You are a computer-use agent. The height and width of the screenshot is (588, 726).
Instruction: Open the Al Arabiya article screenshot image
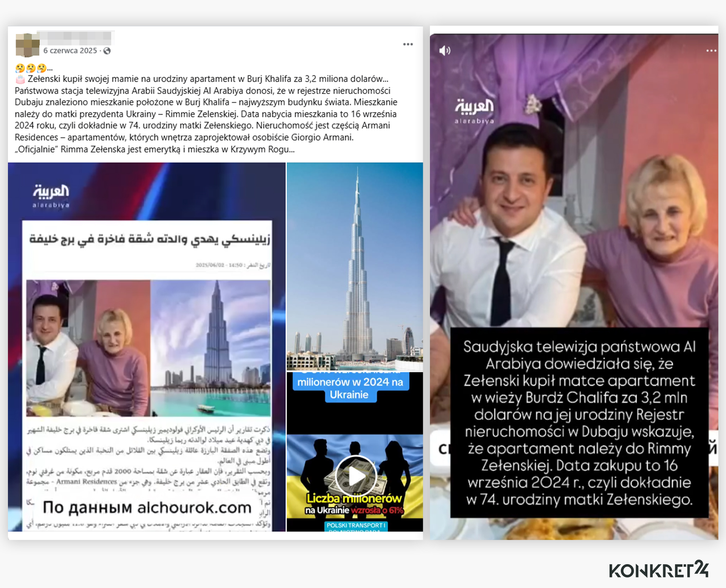(x=147, y=347)
